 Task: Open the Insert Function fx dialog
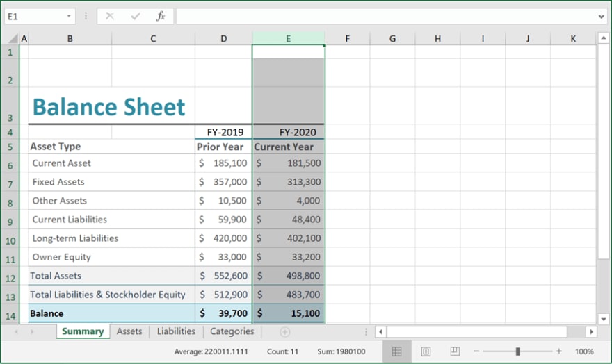161,16
